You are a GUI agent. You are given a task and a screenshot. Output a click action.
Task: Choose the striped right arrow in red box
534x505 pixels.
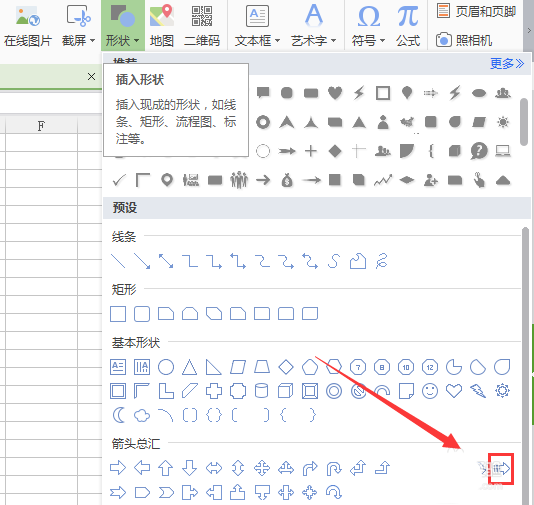click(502, 469)
